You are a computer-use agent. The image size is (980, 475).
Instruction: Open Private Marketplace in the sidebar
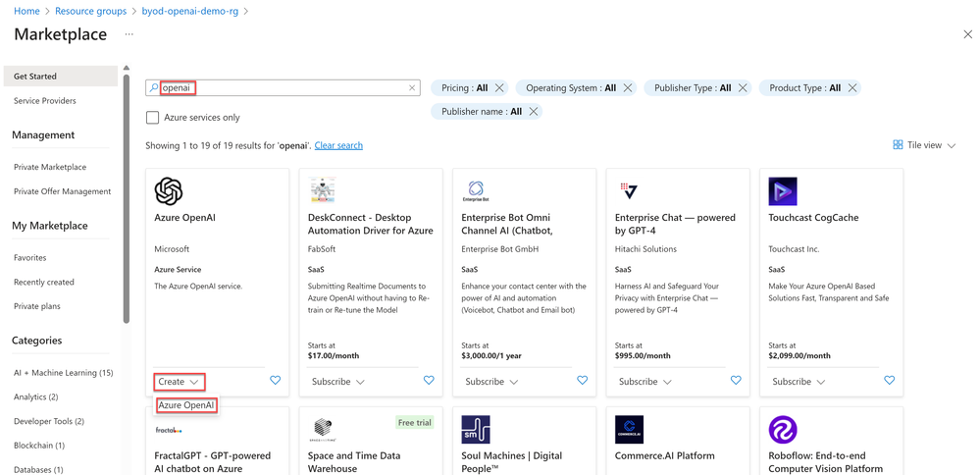[x=50, y=167]
